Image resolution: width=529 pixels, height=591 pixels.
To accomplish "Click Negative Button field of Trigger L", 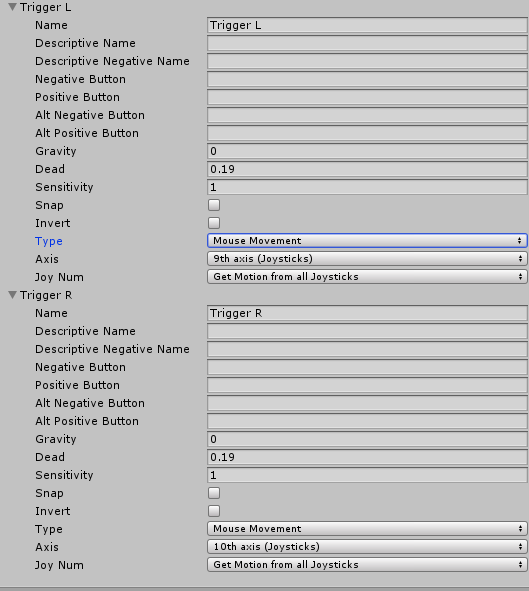I will pyautogui.click(x=367, y=79).
